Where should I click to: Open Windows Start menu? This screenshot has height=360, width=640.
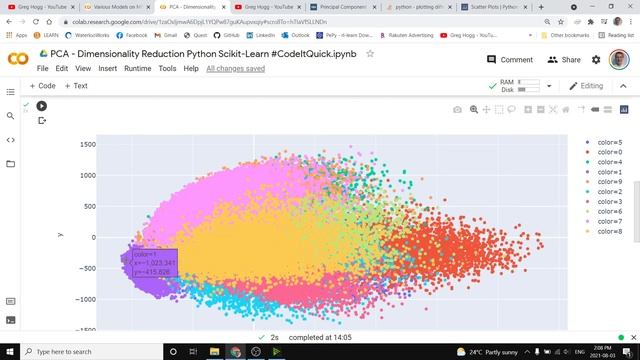tap(10, 351)
